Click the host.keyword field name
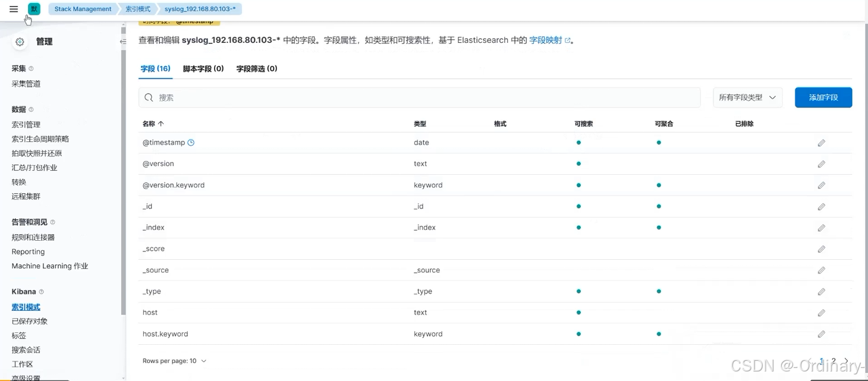This screenshot has width=868, height=381. pos(165,334)
